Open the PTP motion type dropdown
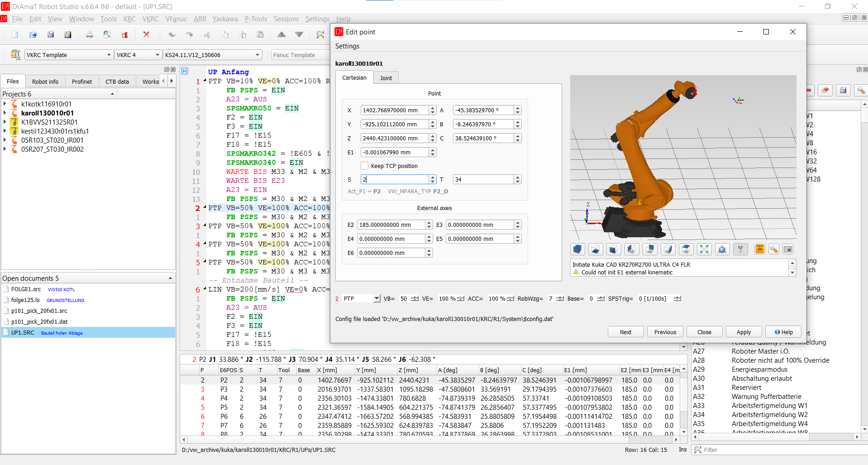 tap(377, 298)
